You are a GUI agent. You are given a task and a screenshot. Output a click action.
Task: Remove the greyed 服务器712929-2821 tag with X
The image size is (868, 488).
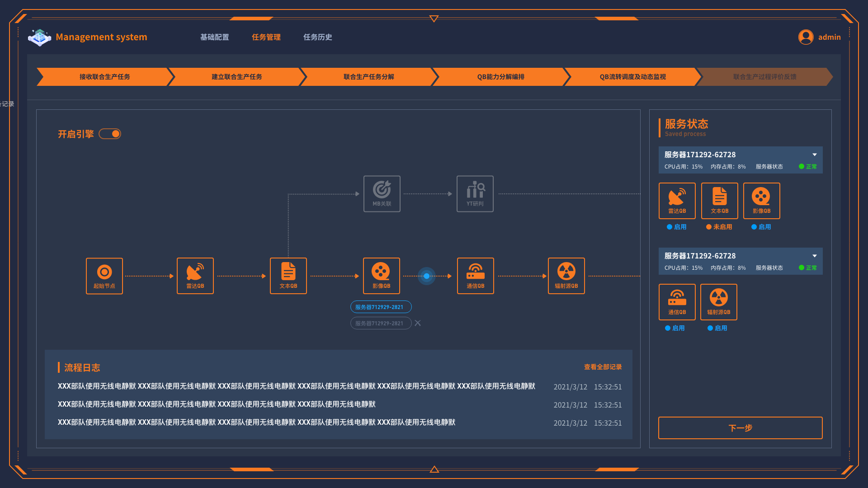pos(418,323)
